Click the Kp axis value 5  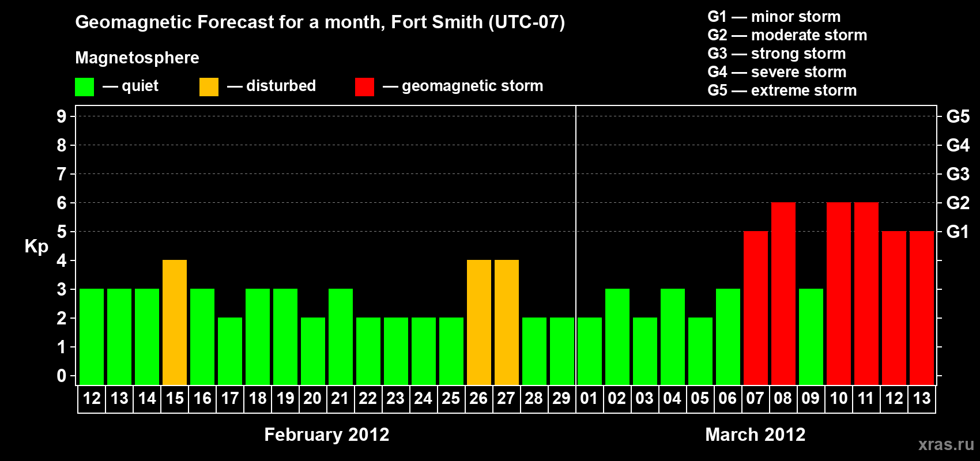pyautogui.click(x=62, y=232)
